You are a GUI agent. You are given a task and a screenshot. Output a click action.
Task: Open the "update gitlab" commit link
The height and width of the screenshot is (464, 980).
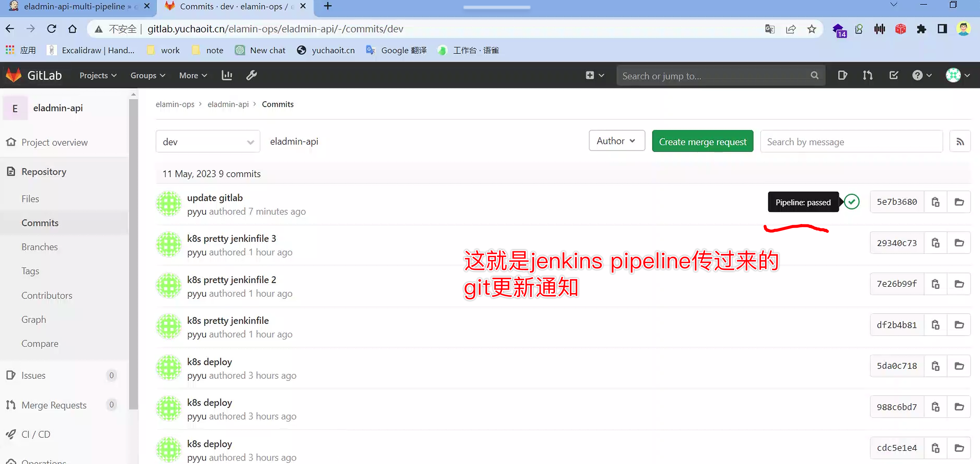click(215, 197)
